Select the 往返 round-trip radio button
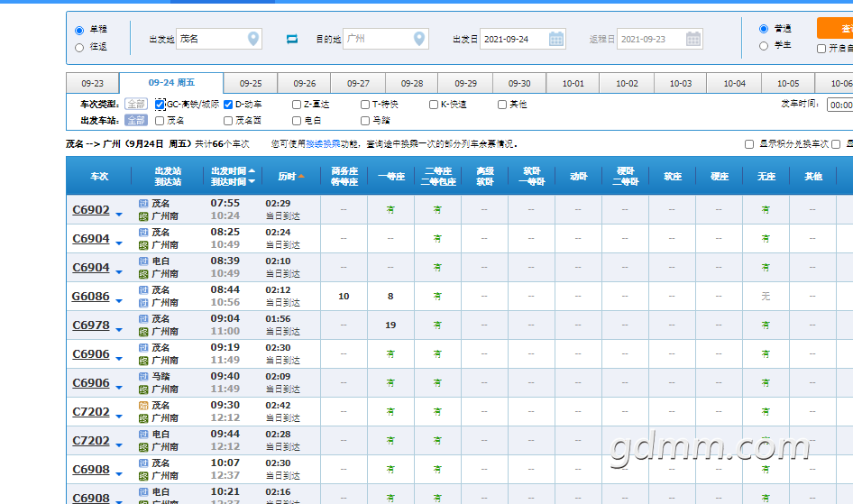853x504 pixels. tap(79, 47)
